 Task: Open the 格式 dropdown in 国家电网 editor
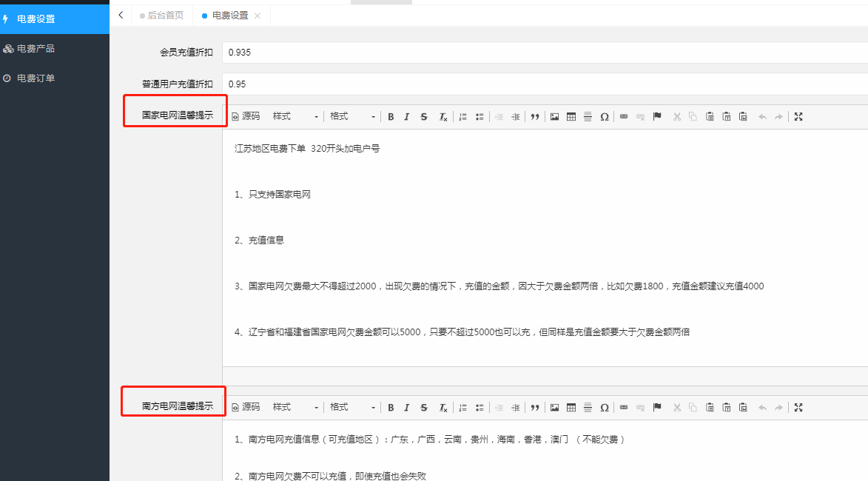tap(352, 116)
